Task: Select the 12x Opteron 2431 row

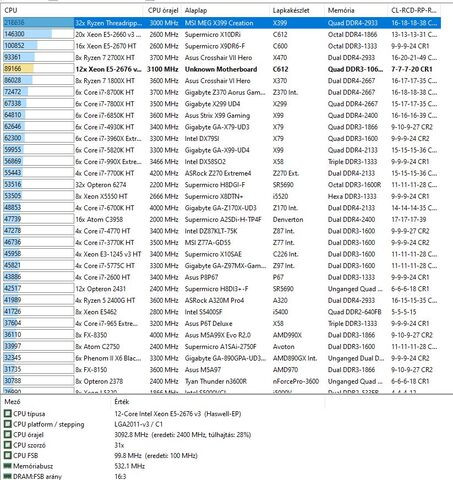Action: pos(222,288)
